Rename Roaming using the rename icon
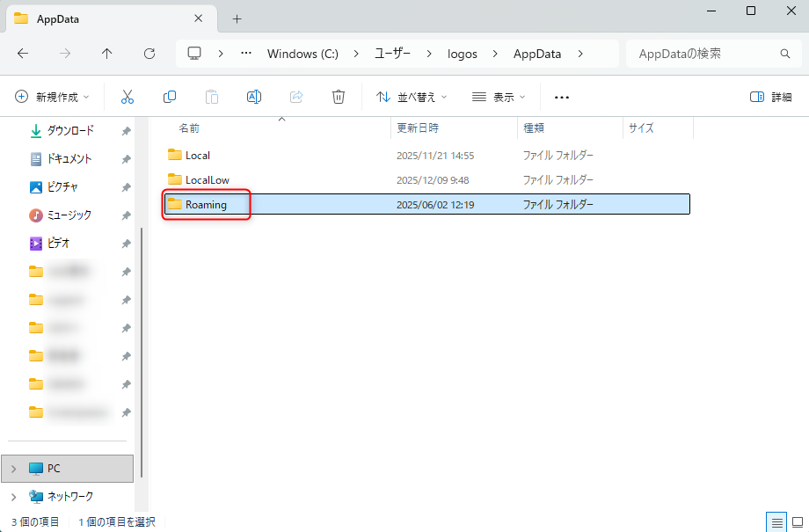This screenshot has height=532, width=809. point(253,97)
